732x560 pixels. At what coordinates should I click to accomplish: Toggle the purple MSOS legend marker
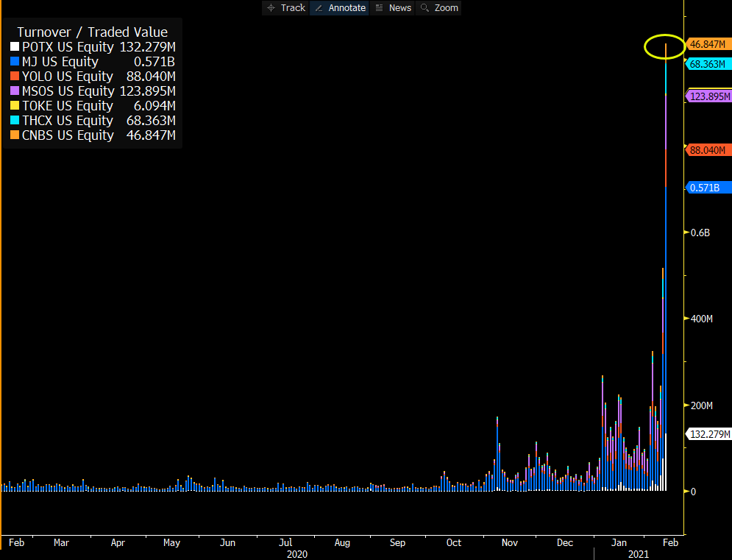pos(15,91)
